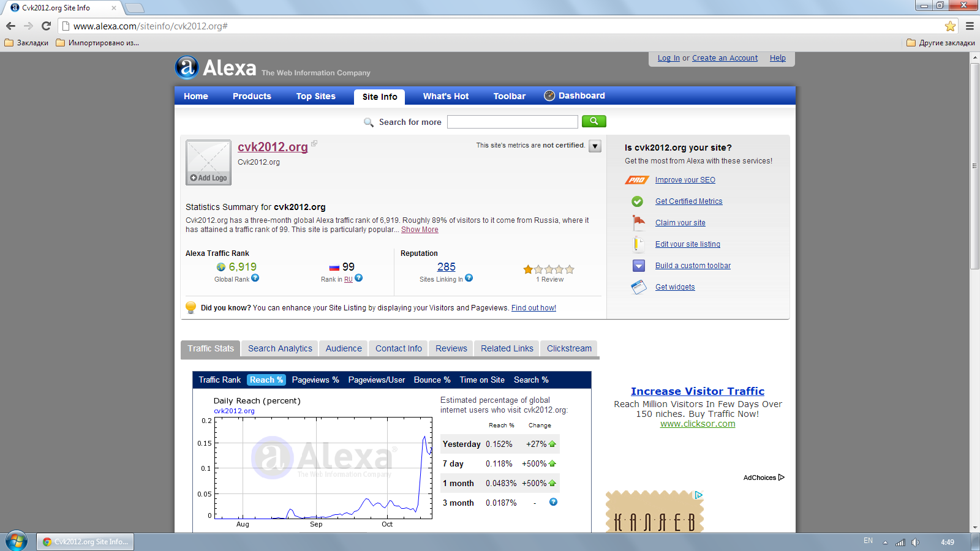Screen dimensions: 980x551
Task: Click the Increase Visitor Traffic ad link
Action: [698, 391]
